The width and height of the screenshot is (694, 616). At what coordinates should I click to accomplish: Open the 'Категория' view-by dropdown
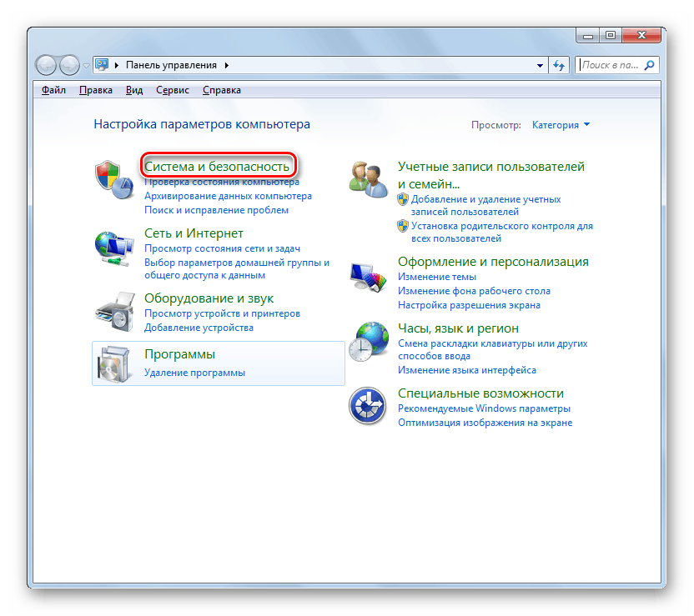click(x=561, y=125)
